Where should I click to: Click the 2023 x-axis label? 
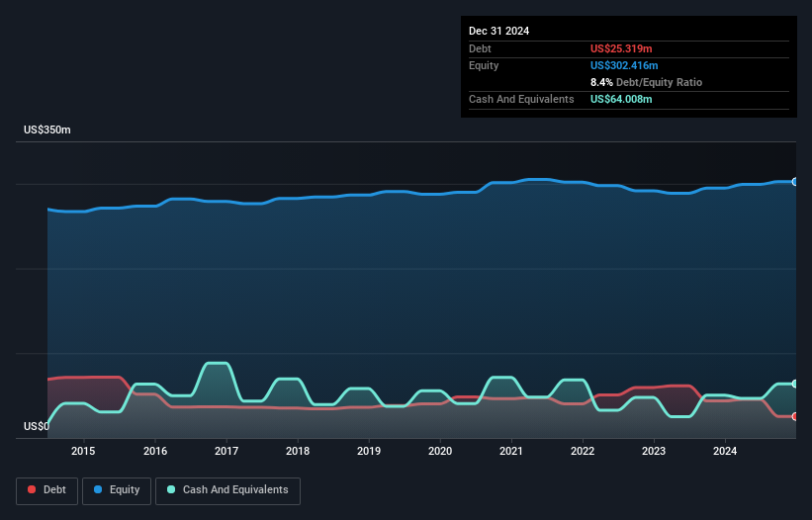(x=654, y=451)
